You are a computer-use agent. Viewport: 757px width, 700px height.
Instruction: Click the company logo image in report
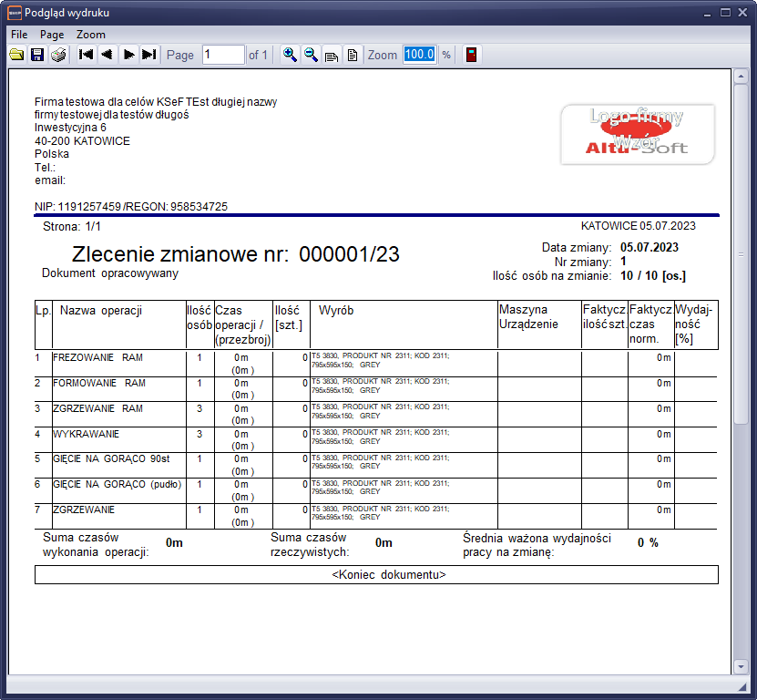(638, 134)
